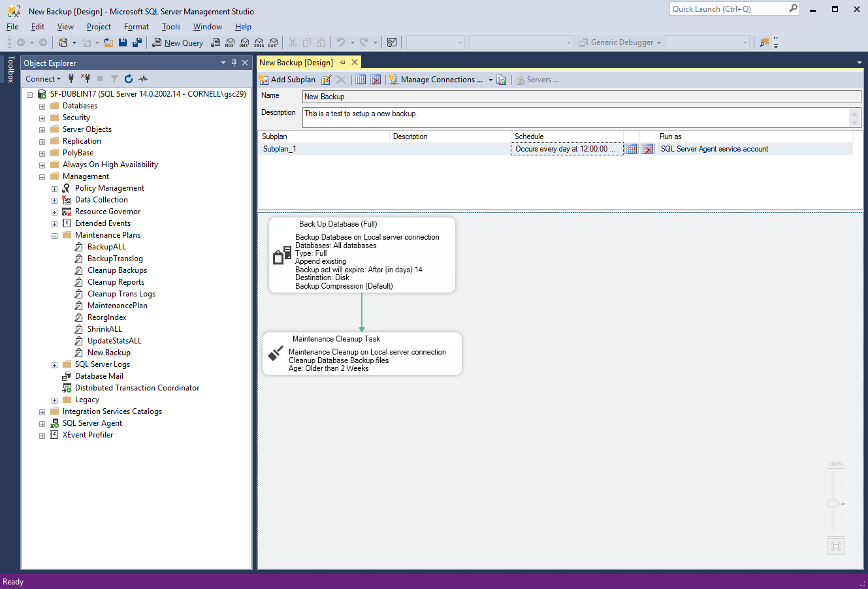The width and height of the screenshot is (868, 589).
Task: Expand the Server Objects folder
Action: (42, 130)
